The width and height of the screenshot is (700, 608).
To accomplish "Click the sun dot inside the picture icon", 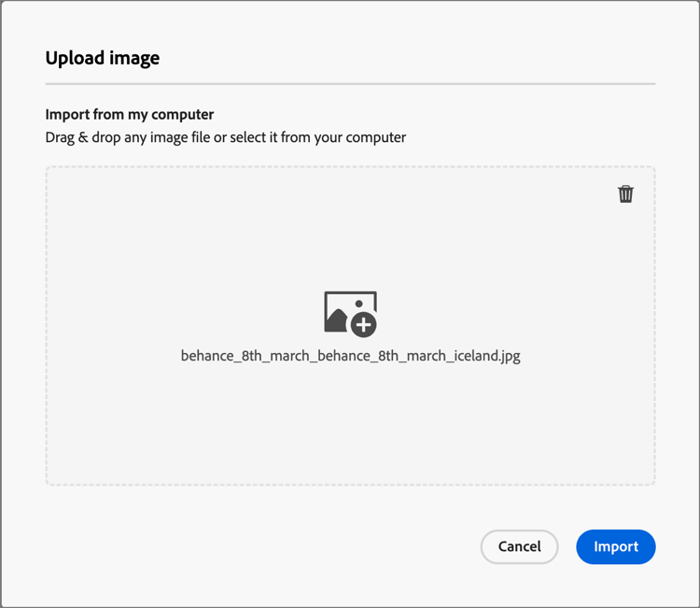I will pyautogui.click(x=359, y=304).
